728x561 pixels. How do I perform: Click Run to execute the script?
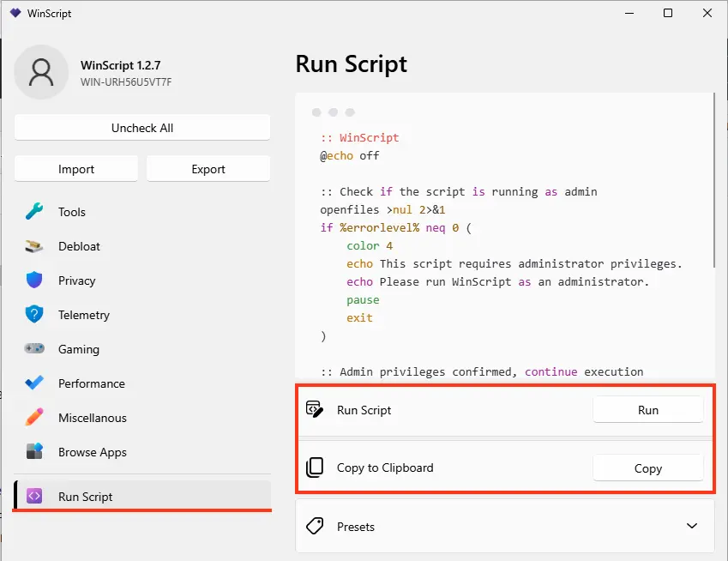click(647, 410)
